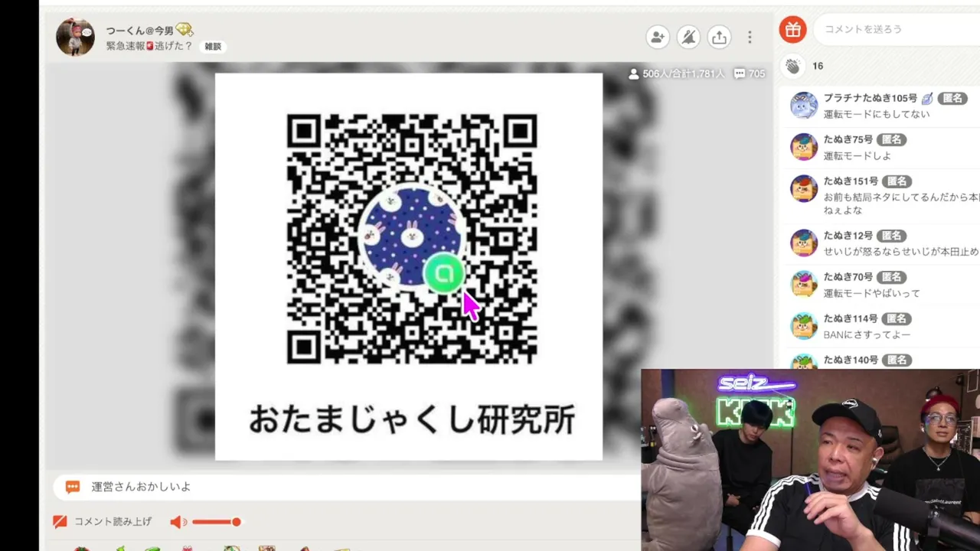Viewport: 980px width, 551px height.
Task: Click the 匿名 badge beside たぬき12号
Action: [x=892, y=236]
